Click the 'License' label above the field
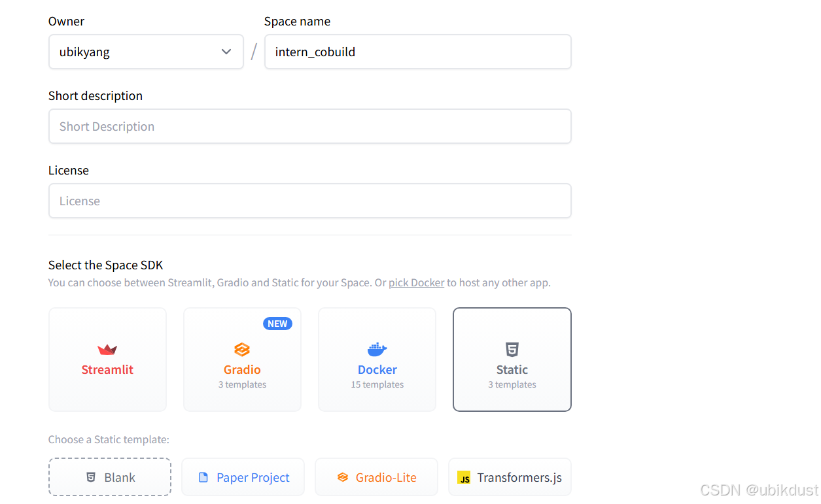Image resolution: width=821 pixels, height=504 pixels. point(69,171)
